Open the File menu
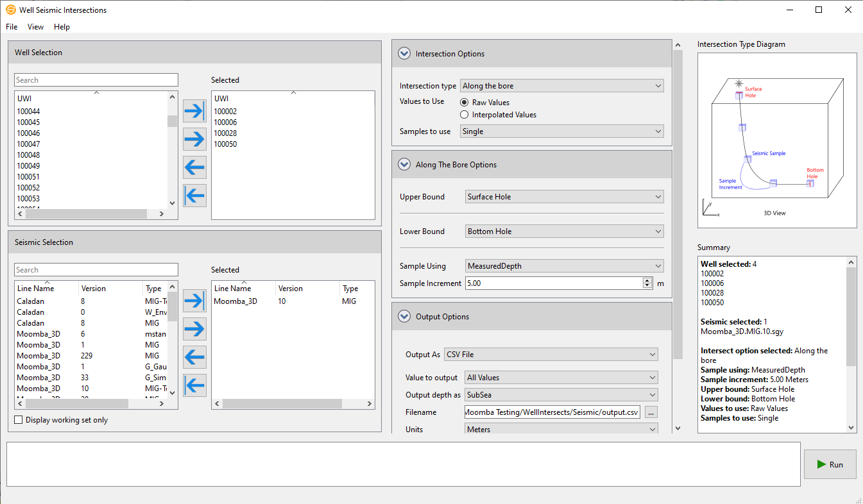Image resolution: width=863 pixels, height=504 pixels. click(12, 27)
